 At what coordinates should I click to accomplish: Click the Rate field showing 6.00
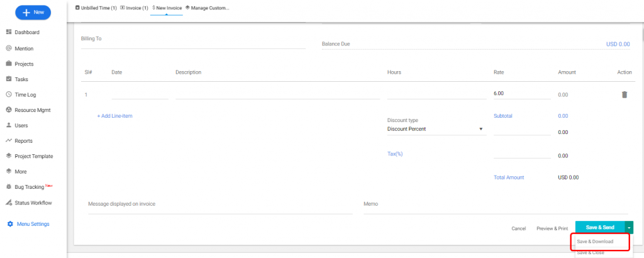coord(522,94)
